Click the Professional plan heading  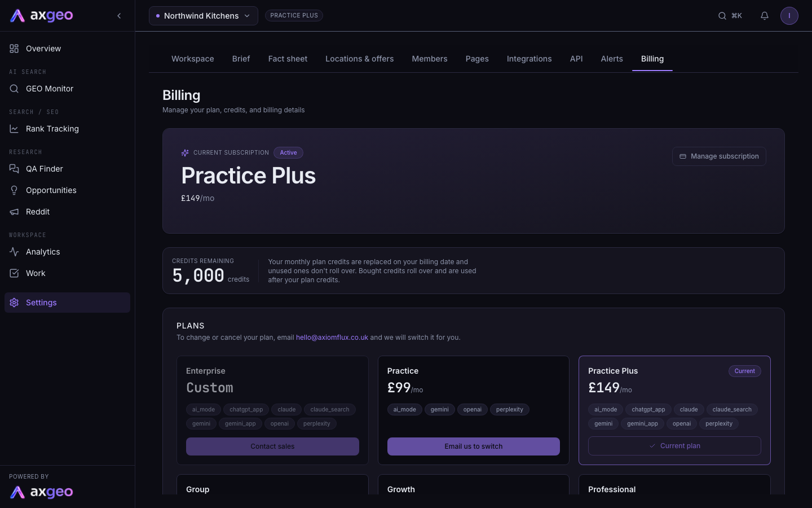612,489
